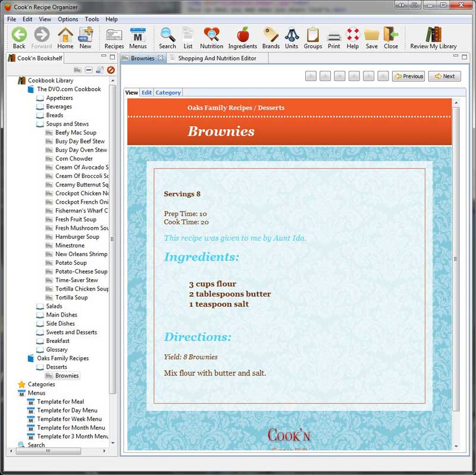Screen dimensions: 476x475
Task: Open the Corn Chowder recipe
Action: pos(74,158)
